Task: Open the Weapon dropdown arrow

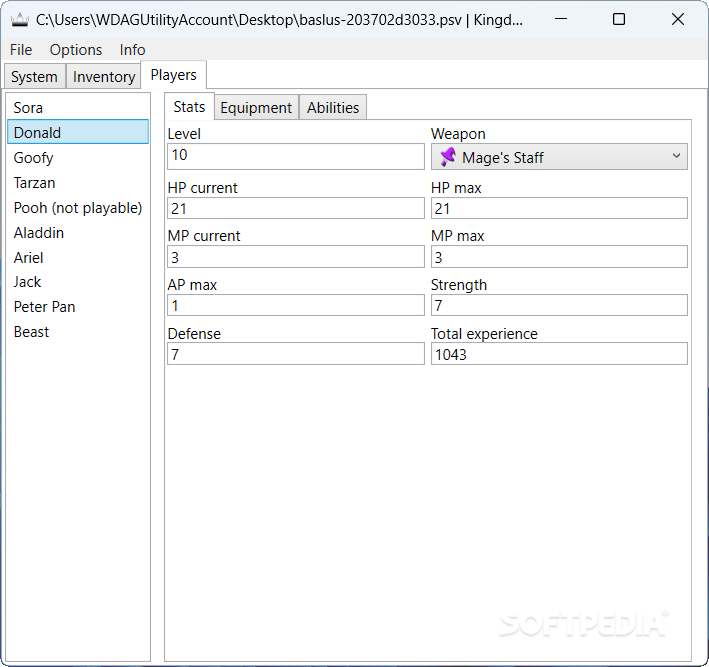Action: point(676,156)
